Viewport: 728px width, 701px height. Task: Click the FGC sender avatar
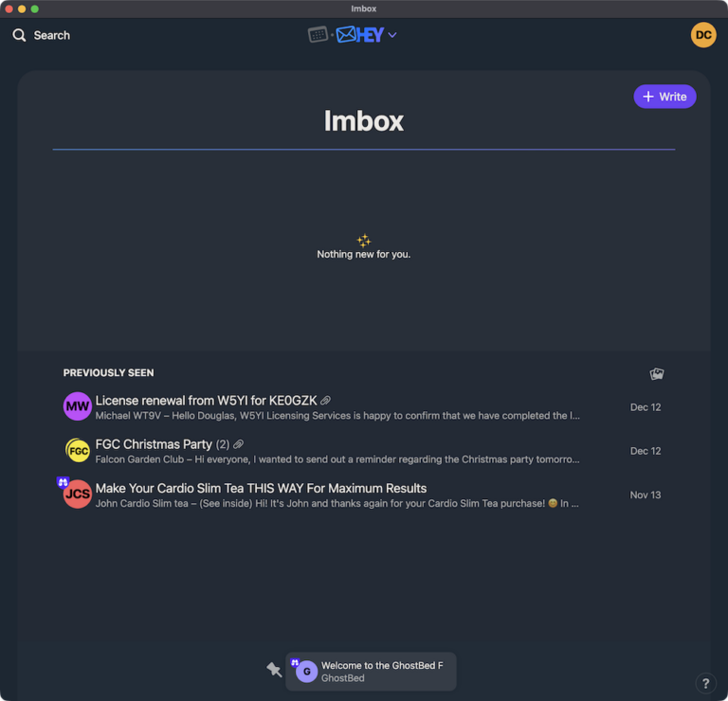(78, 451)
